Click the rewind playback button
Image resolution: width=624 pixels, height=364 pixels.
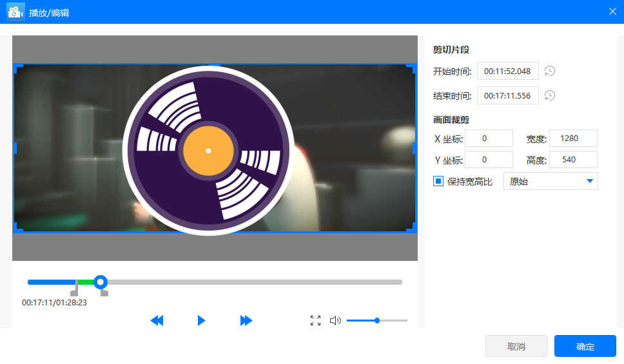coord(157,321)
